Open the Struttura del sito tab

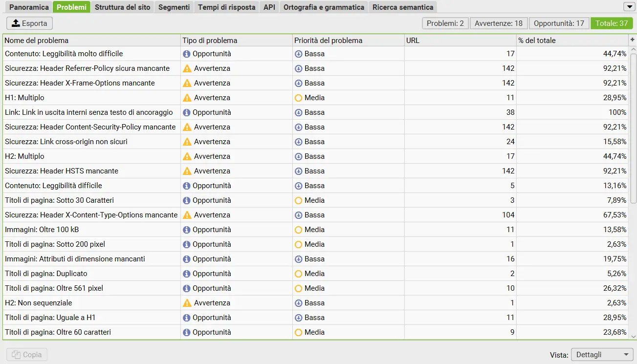coord(123,7)
